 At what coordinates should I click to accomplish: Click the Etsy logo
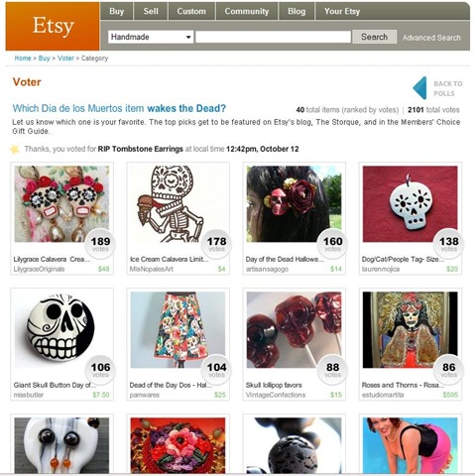[53, 27]
